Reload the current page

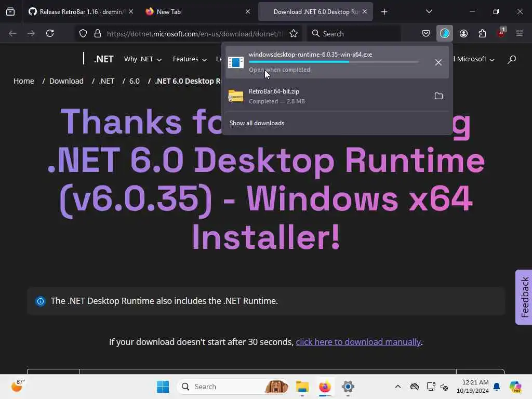[50, 34]
